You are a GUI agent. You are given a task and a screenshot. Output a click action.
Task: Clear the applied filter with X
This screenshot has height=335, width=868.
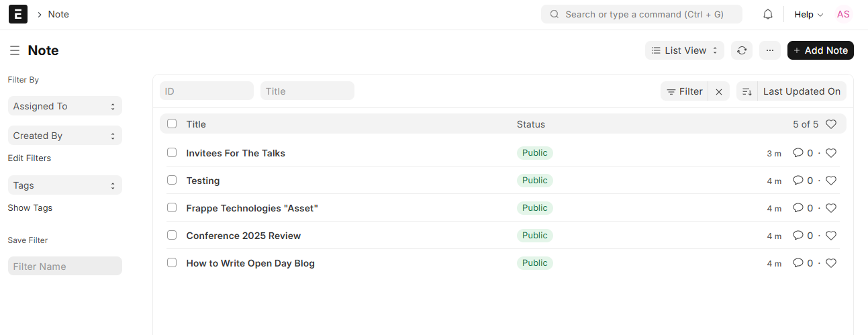click(719, 91)
